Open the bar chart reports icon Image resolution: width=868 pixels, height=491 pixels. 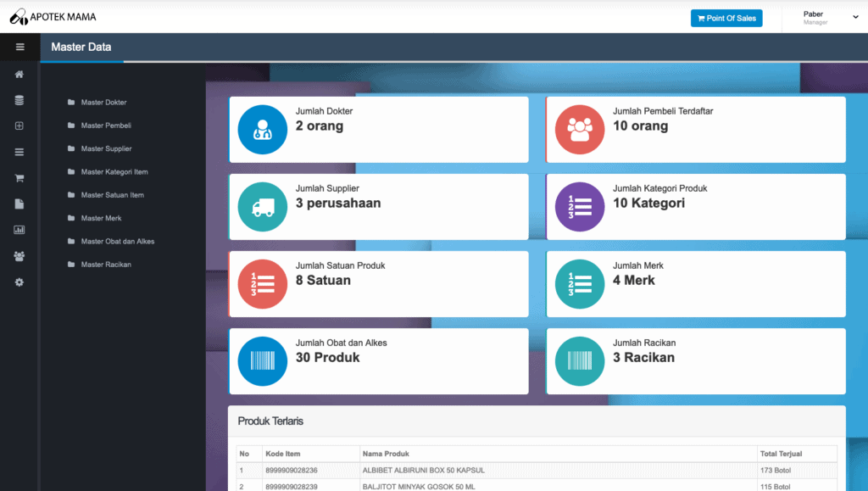click(19, 230)
